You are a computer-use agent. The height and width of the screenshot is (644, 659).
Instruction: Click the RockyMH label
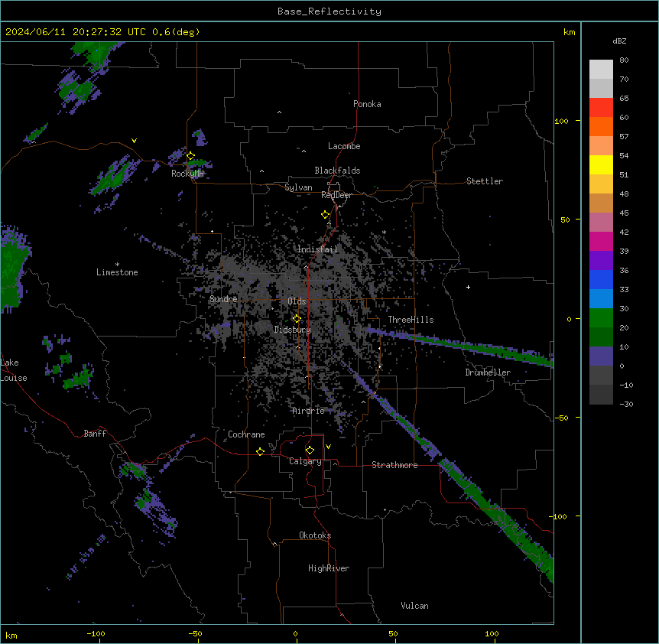(x=187, y=174)
